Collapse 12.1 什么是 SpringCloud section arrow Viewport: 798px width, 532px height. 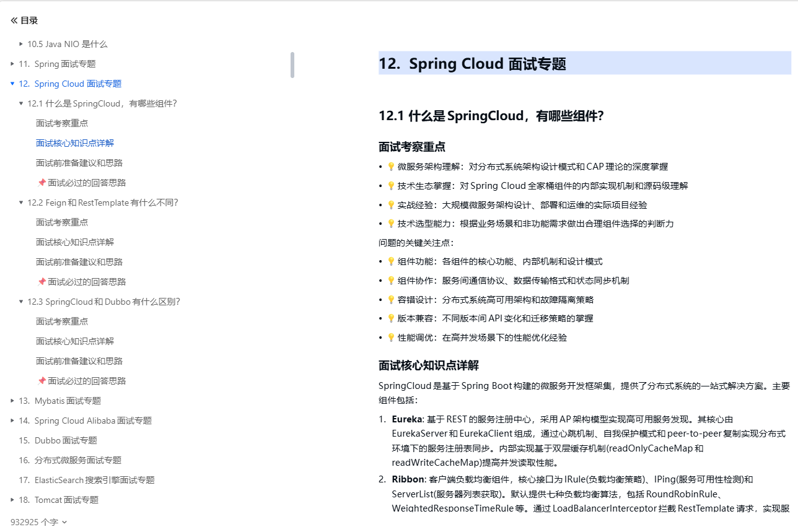(21, 103)
